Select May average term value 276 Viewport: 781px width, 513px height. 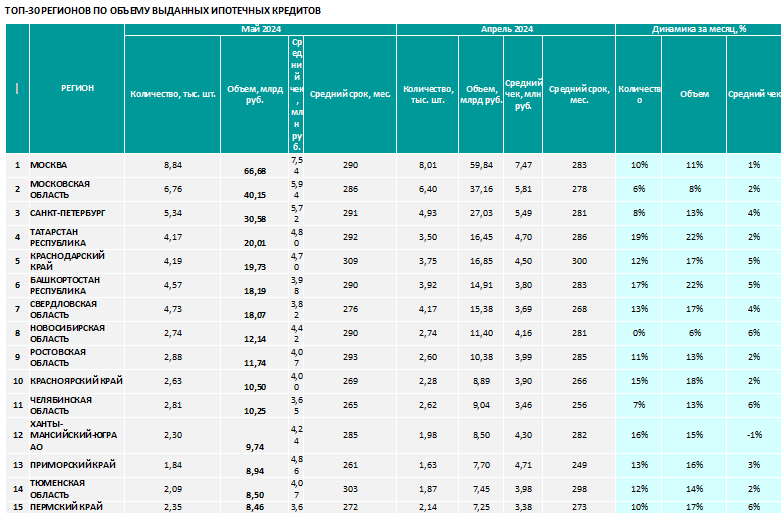click(350, 309)
